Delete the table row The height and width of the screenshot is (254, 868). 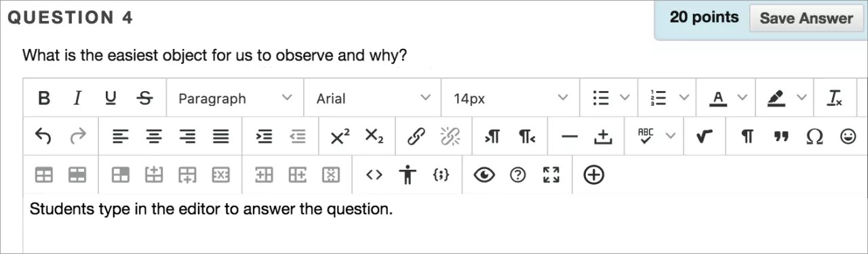tap(221, 175)
